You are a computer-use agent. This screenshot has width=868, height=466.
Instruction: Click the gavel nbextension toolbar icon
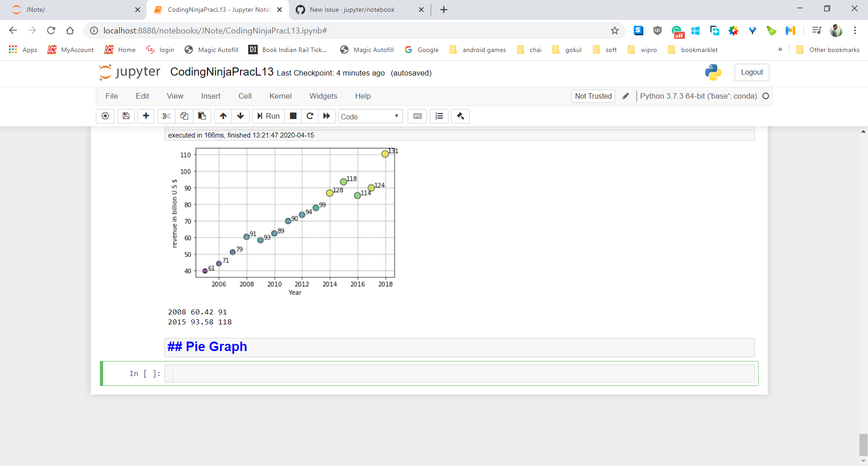460,116
